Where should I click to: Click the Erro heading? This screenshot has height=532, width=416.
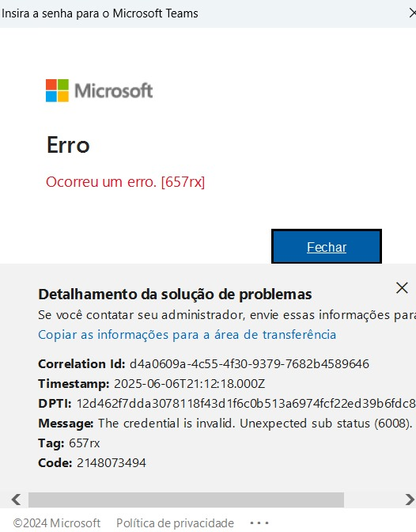[x=68, y=145]
